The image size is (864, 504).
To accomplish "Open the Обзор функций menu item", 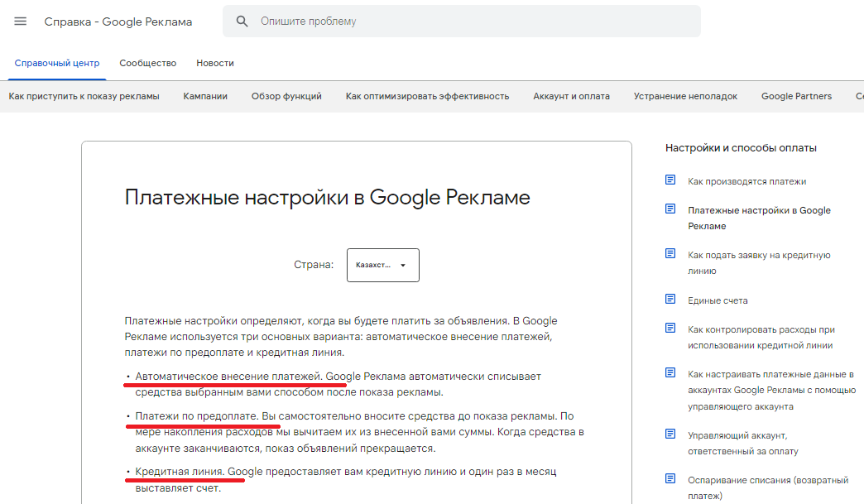I will point(286,96).
